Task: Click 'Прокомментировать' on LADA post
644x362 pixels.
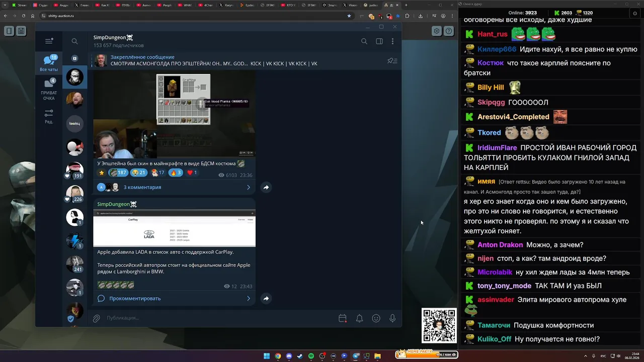Action: tap(135, 298)
